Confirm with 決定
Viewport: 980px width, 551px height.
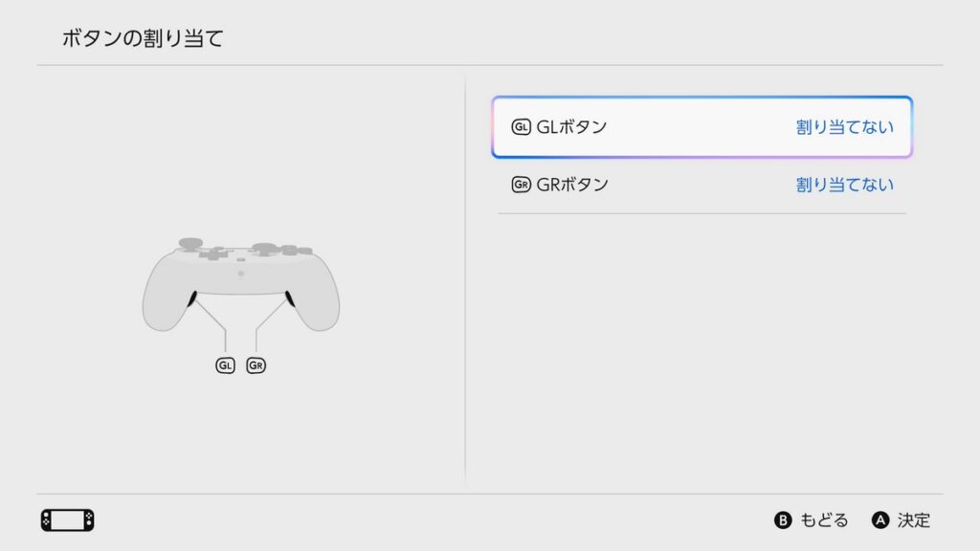(914, 520)
